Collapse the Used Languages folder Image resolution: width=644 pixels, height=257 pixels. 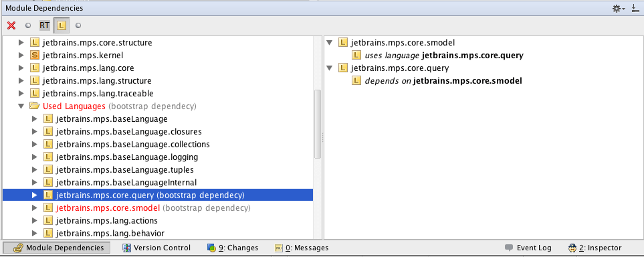[x=21, y=106]
